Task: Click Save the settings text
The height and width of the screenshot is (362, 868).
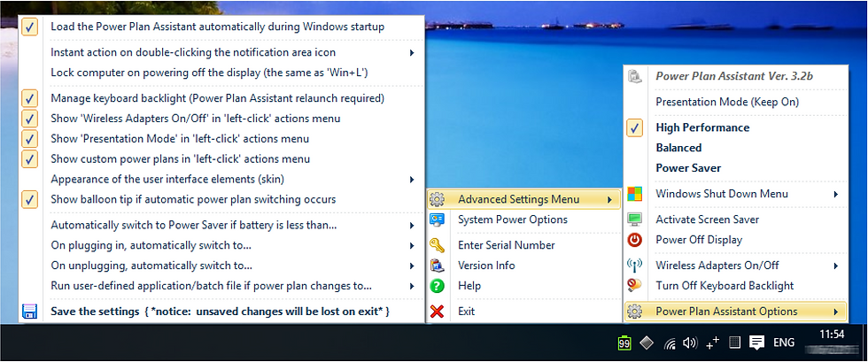Action: click(x=221, y=312)
